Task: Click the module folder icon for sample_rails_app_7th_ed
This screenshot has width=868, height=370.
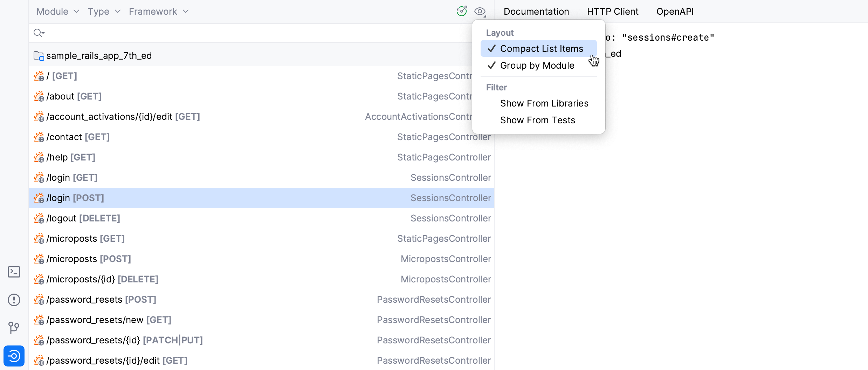Action: point(38,55)
